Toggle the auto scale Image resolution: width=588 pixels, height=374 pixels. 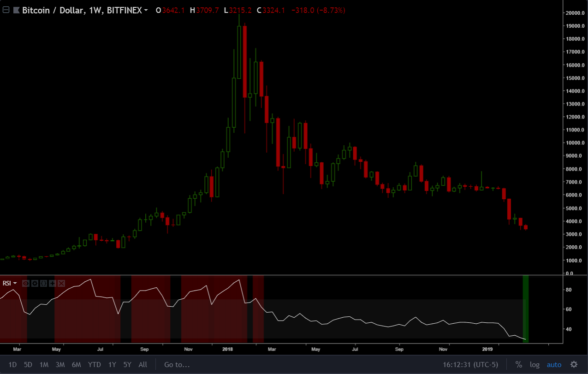coord(554,365)
